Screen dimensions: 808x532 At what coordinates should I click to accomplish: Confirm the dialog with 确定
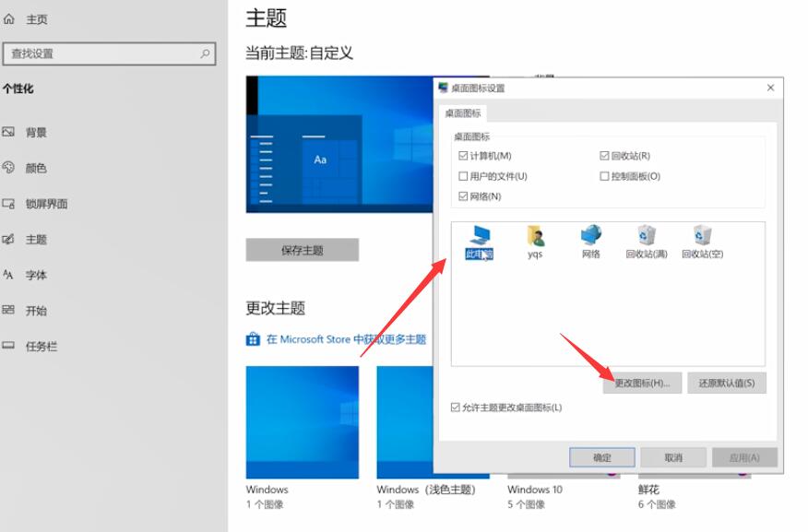(602, 457)
